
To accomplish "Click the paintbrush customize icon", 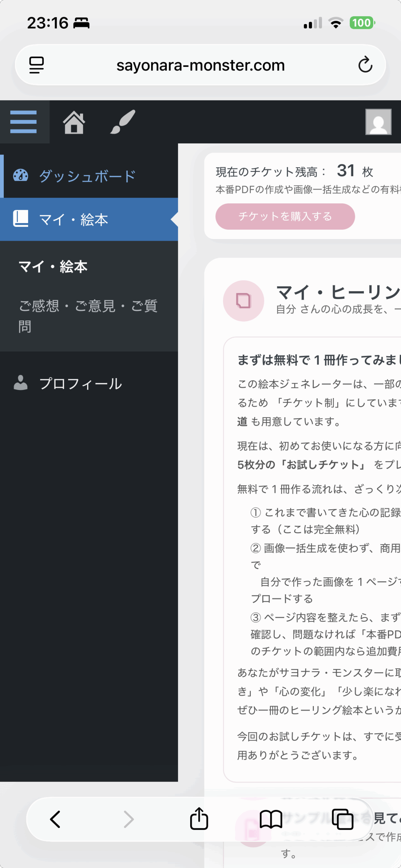I will 123,122.
